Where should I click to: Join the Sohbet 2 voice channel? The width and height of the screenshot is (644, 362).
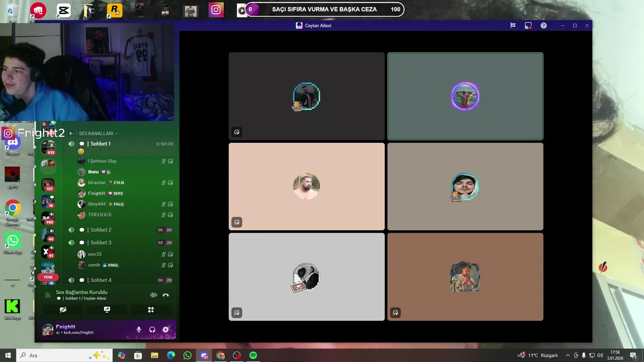121,230
